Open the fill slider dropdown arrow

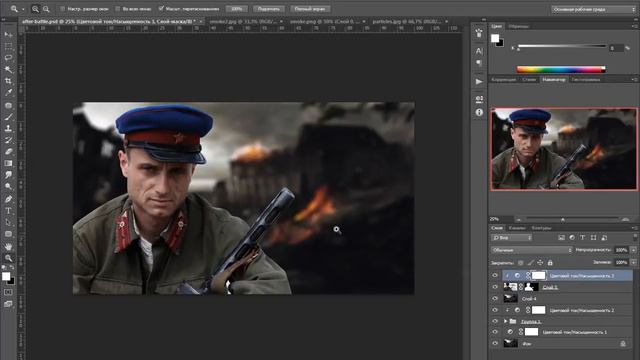(x=633, y=262)
